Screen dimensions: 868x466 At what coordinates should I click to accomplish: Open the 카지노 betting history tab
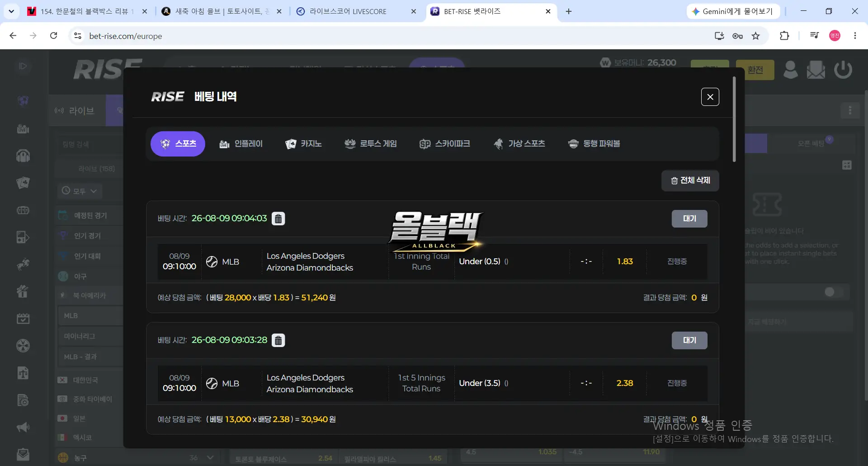(303, 144)
